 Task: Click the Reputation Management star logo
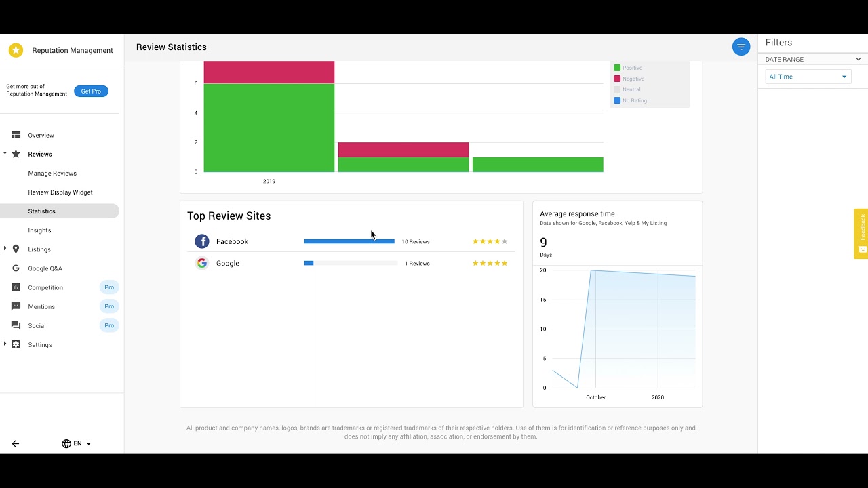point(16,50)
